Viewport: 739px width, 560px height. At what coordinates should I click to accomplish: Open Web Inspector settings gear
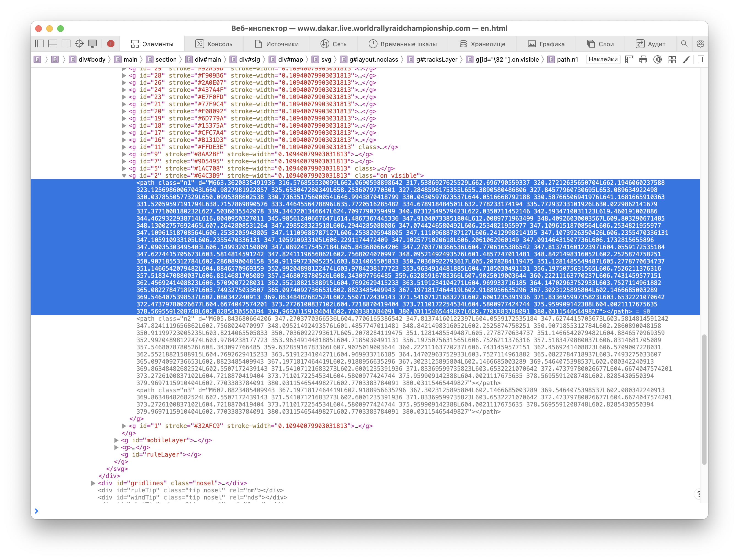[x=700, y=44]
